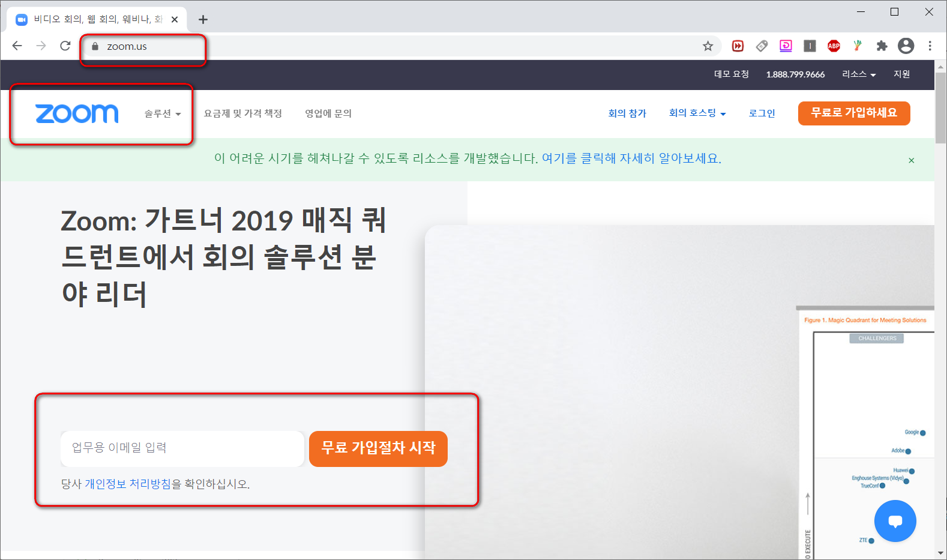
Task: Open the Chrome profile avatar
Action: 906,46
